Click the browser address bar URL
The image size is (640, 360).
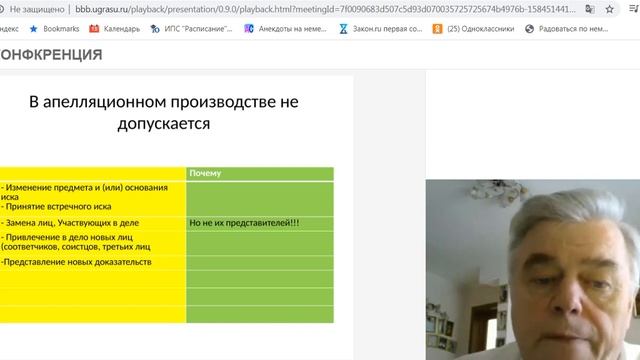point(325,9)
